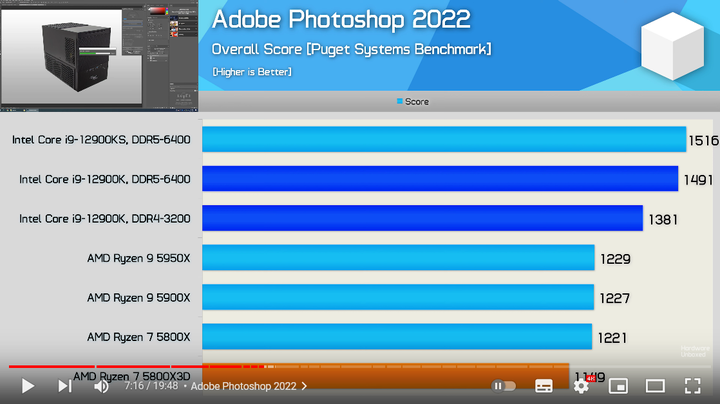Click the AMD Ryzen 9 5900X label
Viewport: 720px width, 404px height.
(139, 298)
